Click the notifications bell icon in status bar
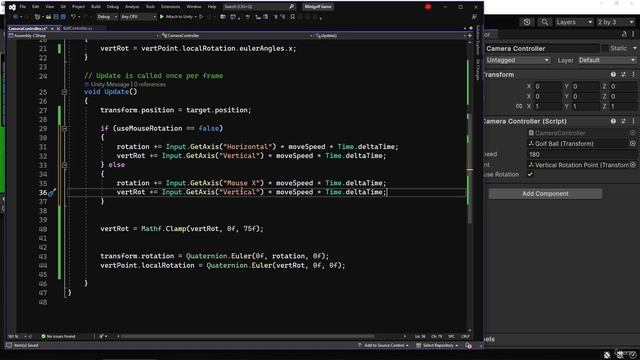 pyautogui.click(x=468, y=346)
